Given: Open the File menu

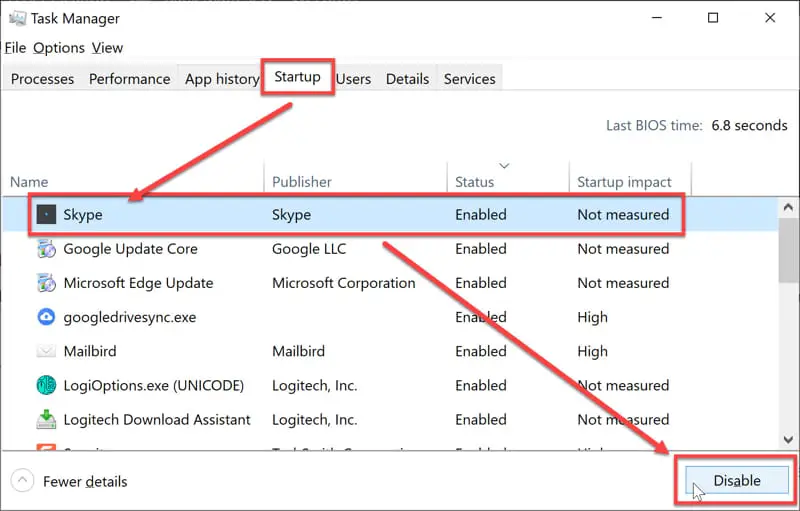Looking at the screenshot, I should tap(15, 48).
